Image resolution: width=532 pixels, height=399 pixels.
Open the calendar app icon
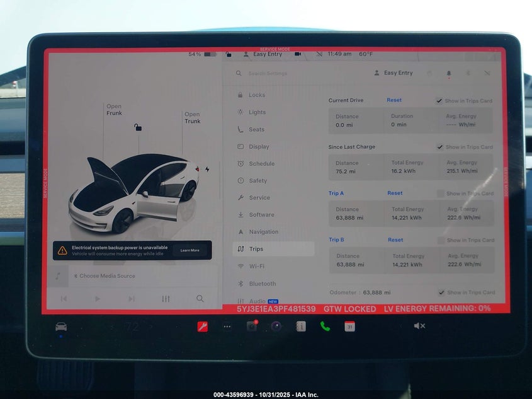coord(349,326)
